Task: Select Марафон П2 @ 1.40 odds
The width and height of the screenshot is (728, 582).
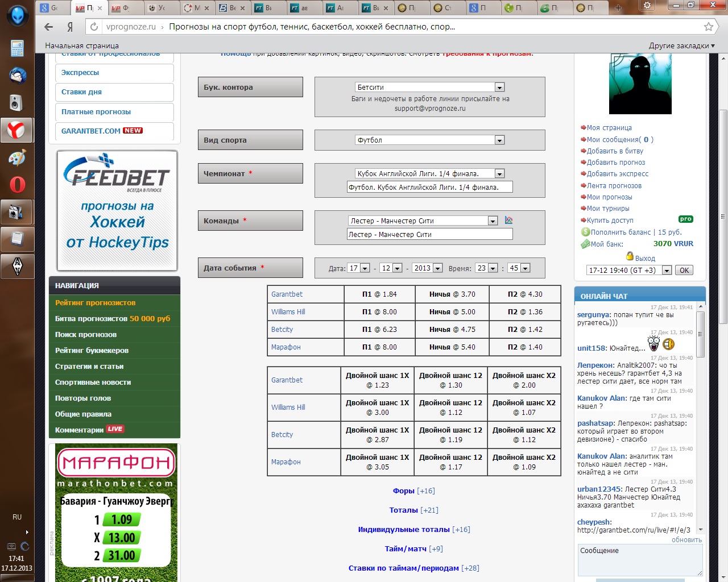Action: (525, 347)
